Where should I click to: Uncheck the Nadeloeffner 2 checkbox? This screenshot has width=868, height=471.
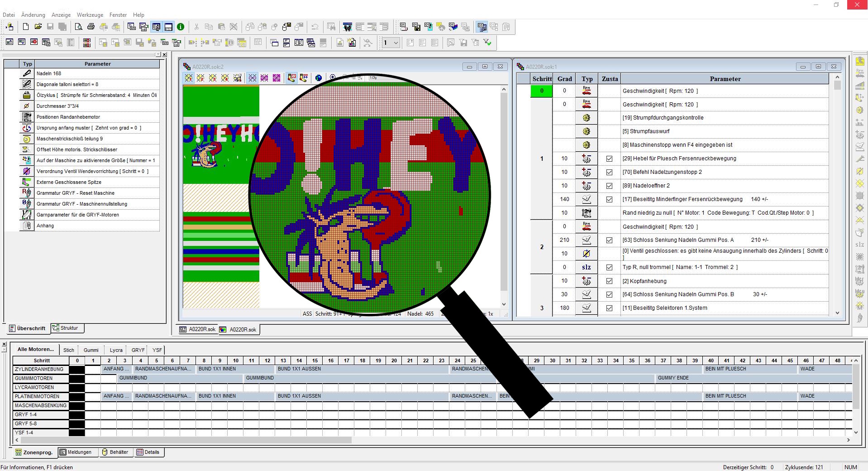click(x=609, y=186)
